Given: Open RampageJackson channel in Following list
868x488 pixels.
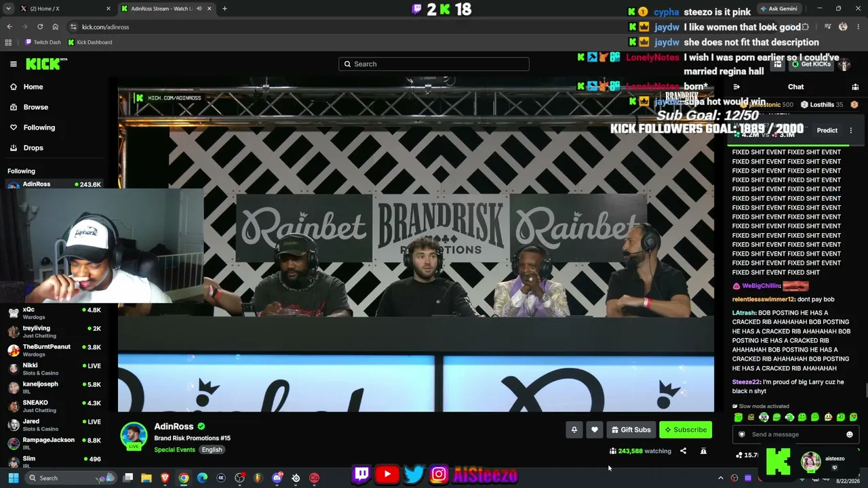Looking at the screenshot, I should pos(54,443).
